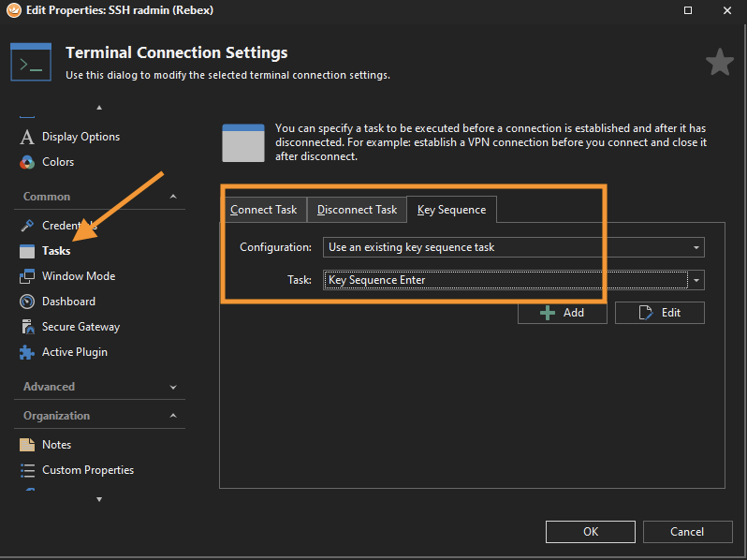Open the Configuration dropdown
The width and height of the screenshot is (747, 560).
pyautogui.click(x=513, y=247)
